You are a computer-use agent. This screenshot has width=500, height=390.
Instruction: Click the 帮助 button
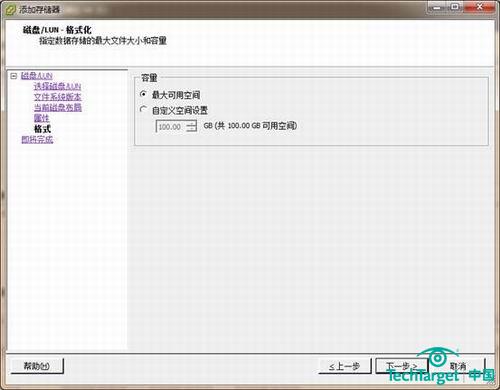click(37, 366)
